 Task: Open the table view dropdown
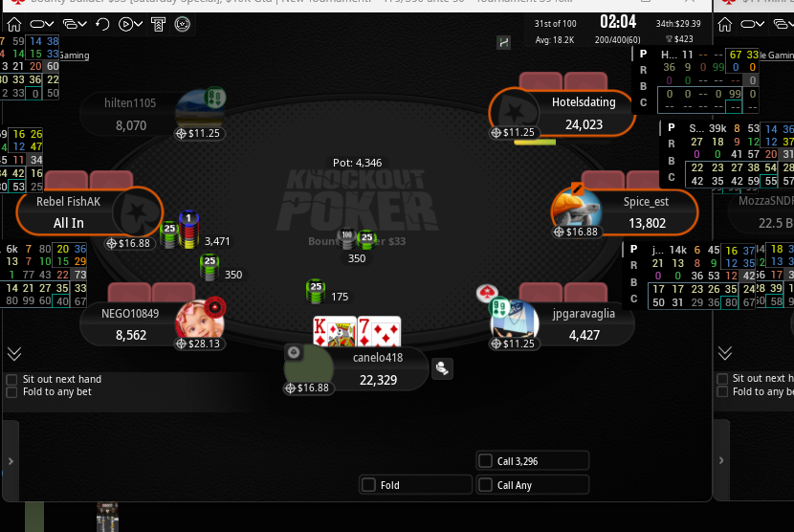[41, 24]
